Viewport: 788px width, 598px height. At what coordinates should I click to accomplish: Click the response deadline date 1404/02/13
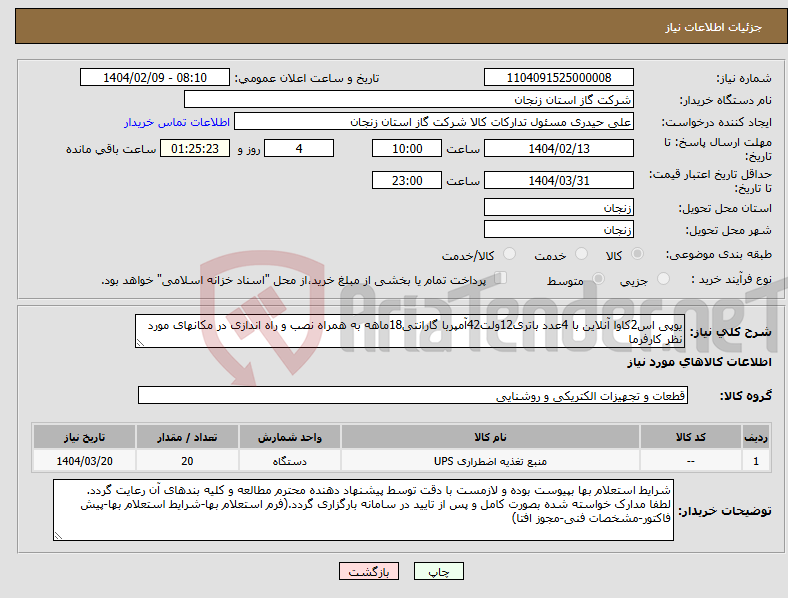pos(558,148)
